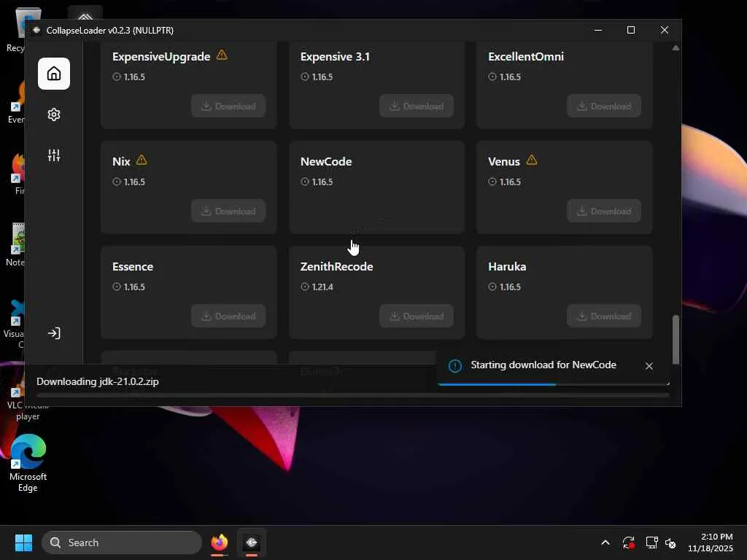The height and width of the screenshot is (560, 747).
Task: Download the ZenithRecode client
Action: click(417, 316)
